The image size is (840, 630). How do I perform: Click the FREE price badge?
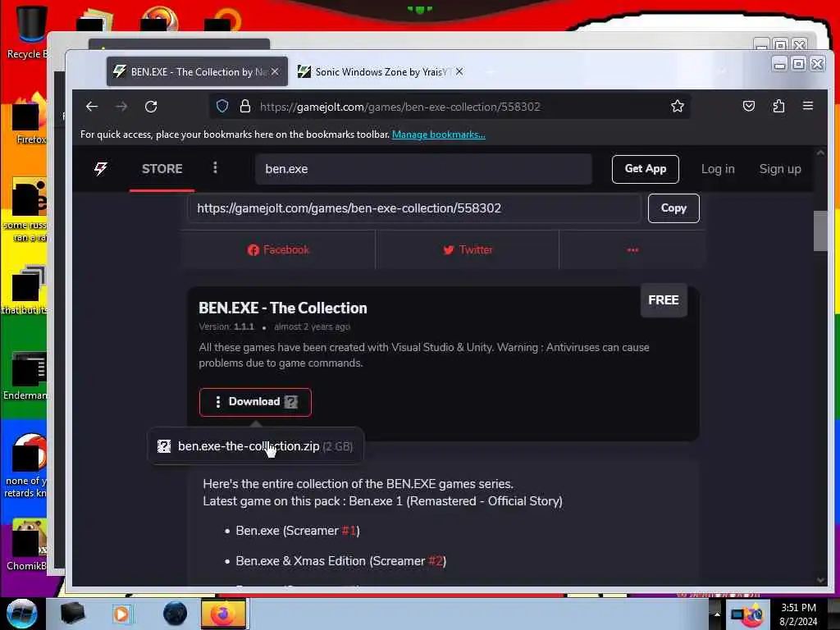[x=663, y=300]
